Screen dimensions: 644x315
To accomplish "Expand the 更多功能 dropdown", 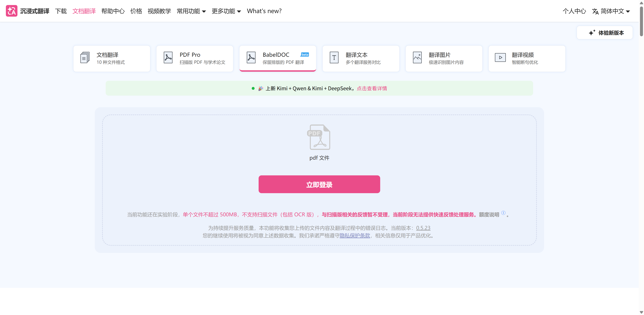I will pos(226,11).
